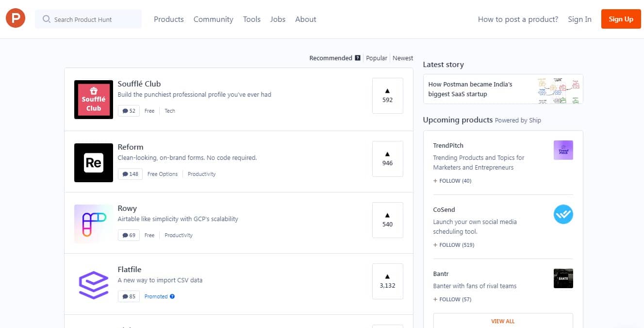Click the 'Powered by Ship' link
The height and width of the screenshot is (328, 644).
[518, 121]
